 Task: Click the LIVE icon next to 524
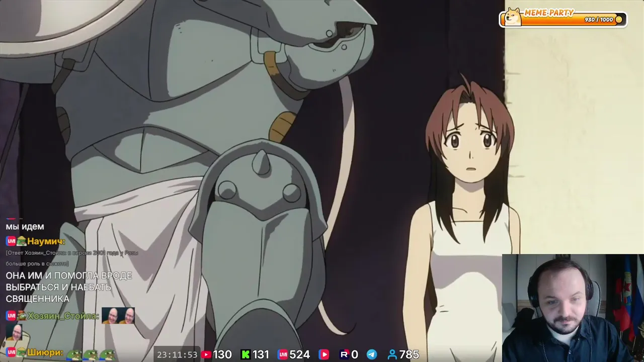[283, 354]
